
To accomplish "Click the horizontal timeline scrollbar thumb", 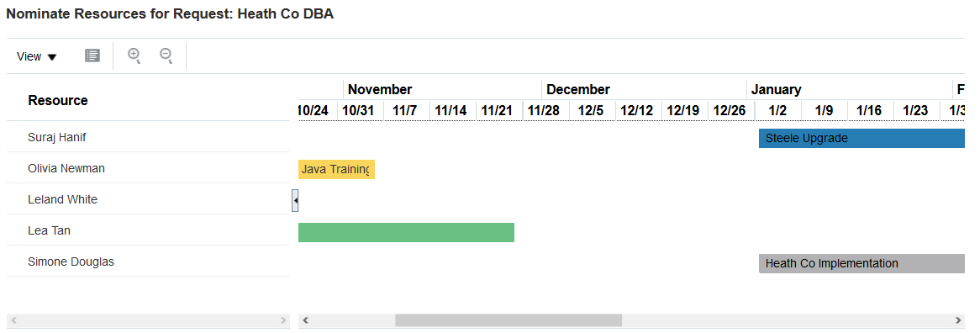I will point(508,320).
